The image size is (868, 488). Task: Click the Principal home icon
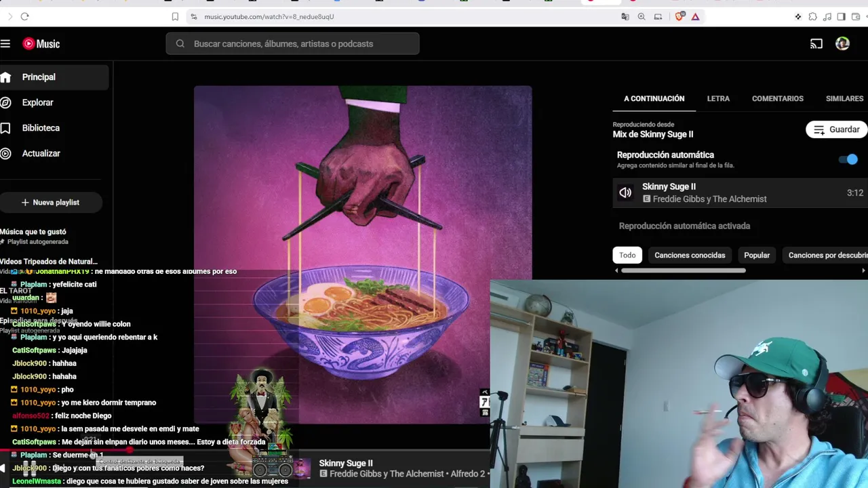click(x=6, y=77)
